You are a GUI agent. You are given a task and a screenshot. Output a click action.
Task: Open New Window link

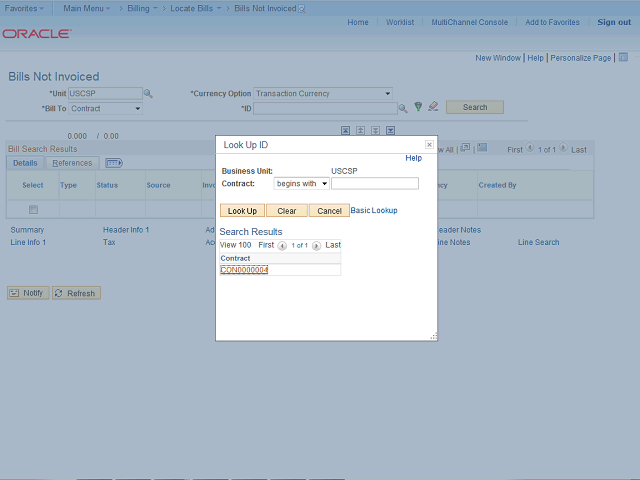(x=498, y=58)
